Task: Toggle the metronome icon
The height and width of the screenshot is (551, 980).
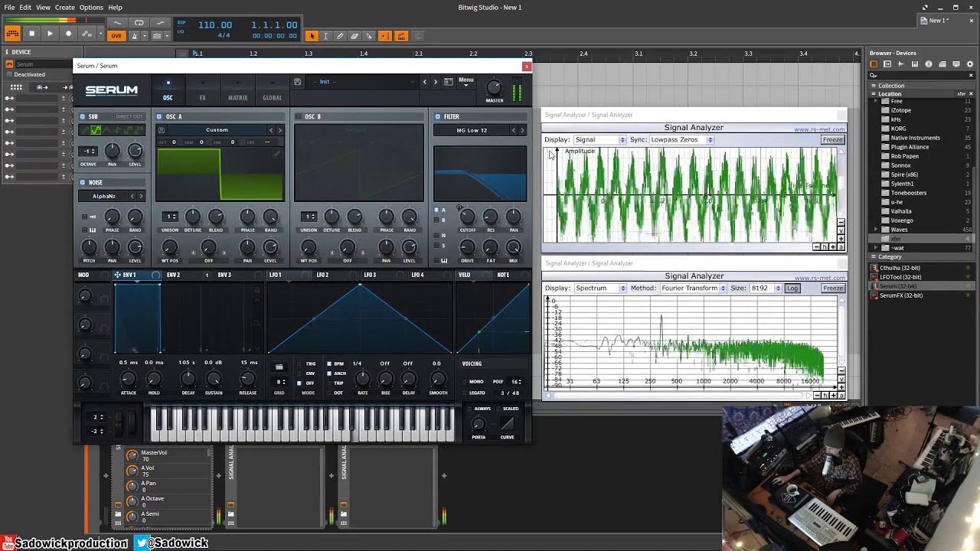Action: coord(135,36)
